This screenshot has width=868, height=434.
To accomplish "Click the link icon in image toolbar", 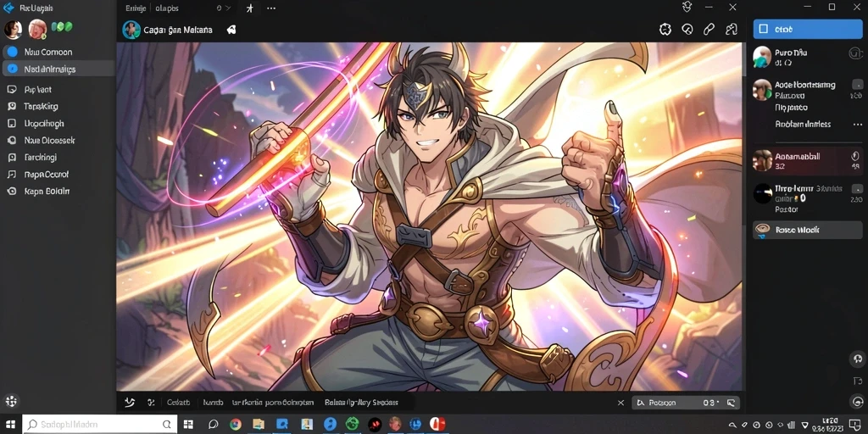I will point(709,30).
